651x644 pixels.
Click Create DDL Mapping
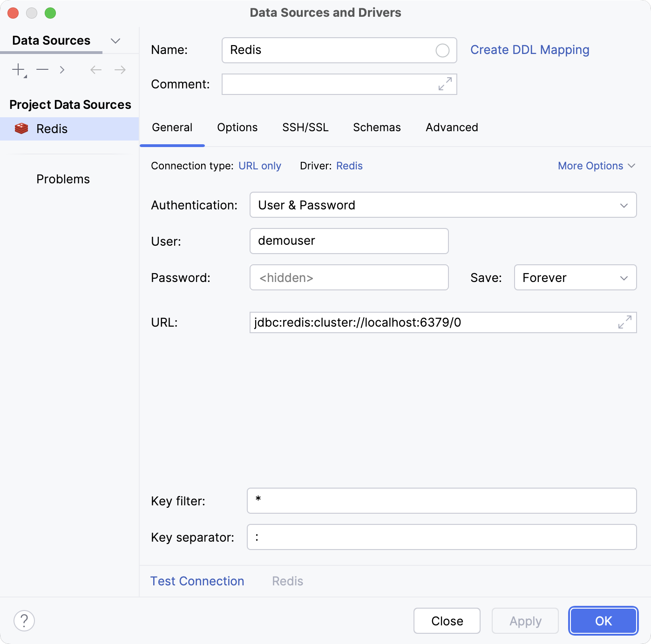tap(530, 50)
